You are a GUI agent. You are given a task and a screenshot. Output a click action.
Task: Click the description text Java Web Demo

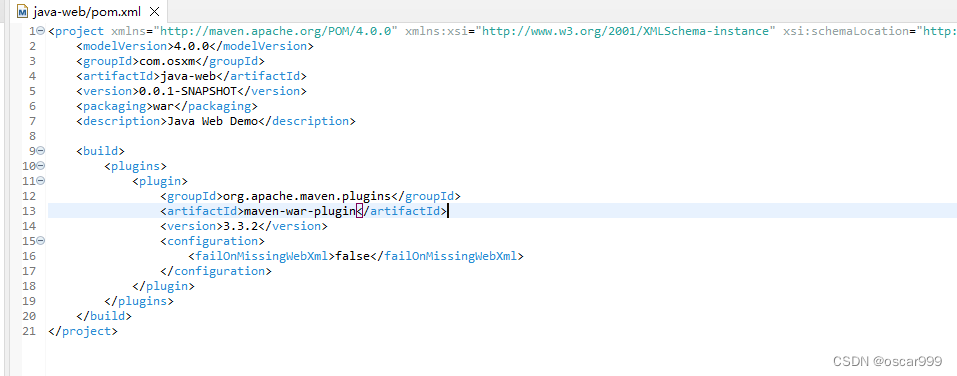pos(212,121)
